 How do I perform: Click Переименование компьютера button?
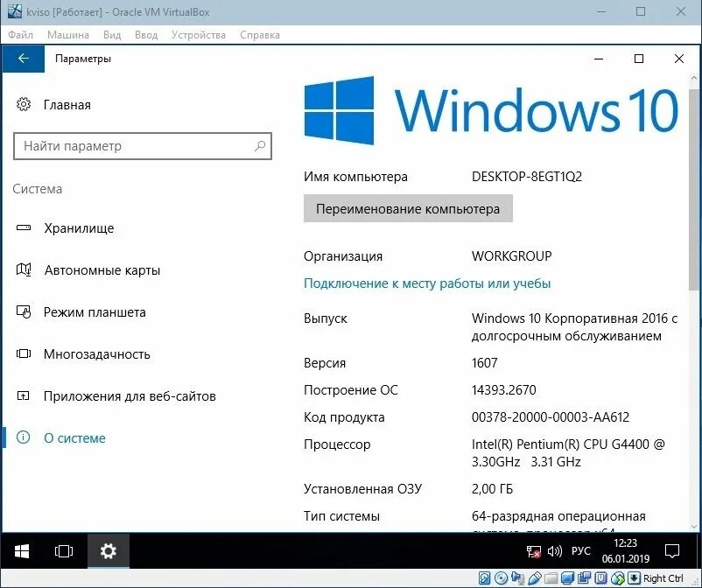408,208
